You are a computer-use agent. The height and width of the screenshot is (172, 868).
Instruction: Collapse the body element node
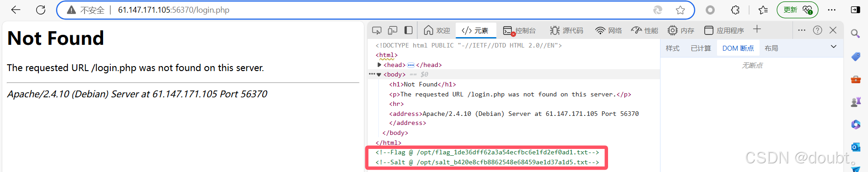click(x=379, y=75)
